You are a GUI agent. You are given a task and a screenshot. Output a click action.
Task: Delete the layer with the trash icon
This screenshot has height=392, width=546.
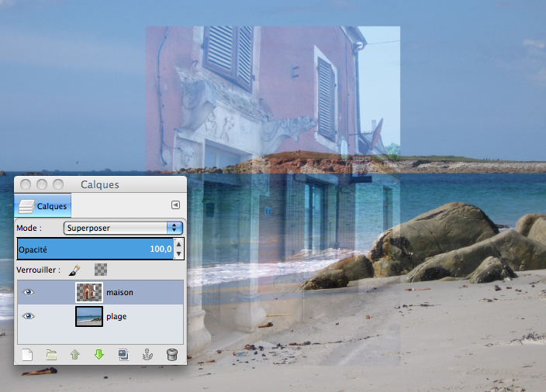[x=172, y=355]
